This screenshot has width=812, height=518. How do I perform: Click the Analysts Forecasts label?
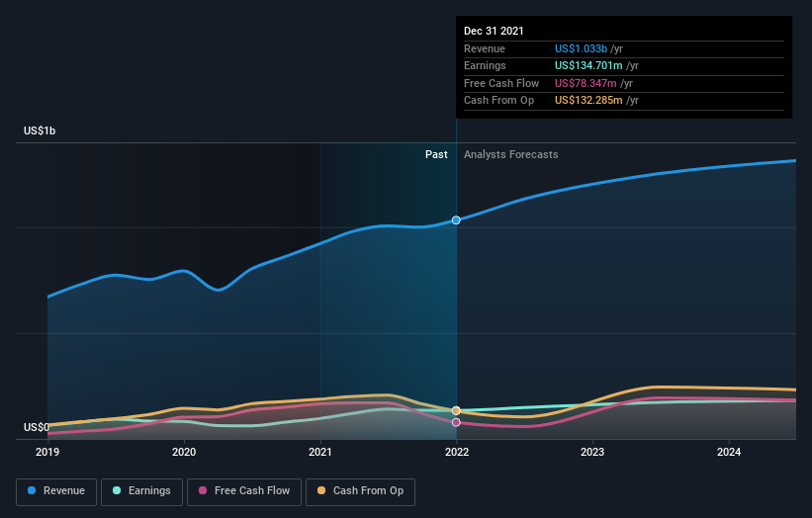pyautogui.click(x=511, y=155)
